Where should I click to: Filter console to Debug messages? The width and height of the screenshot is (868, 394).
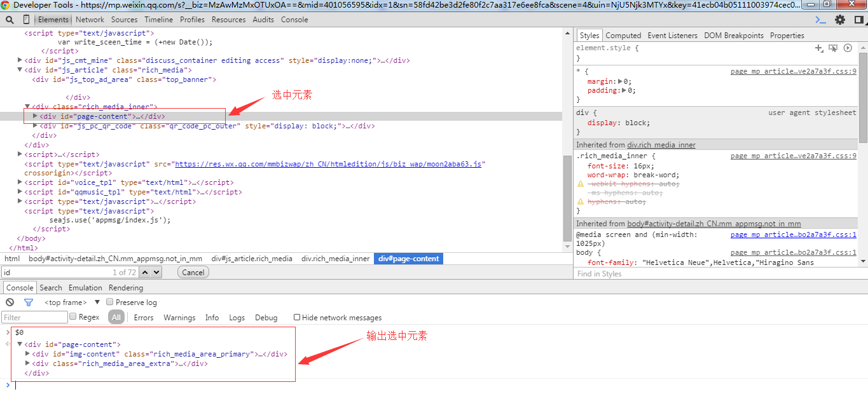point(266,317)
